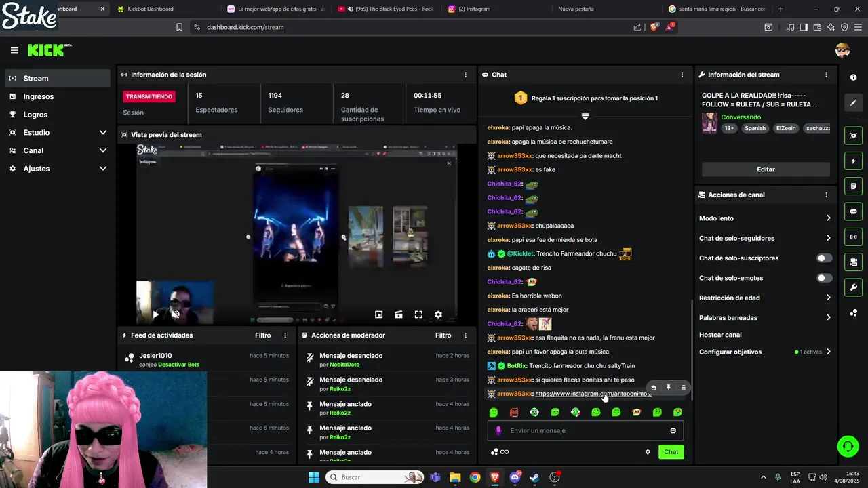Viewport: 868px width, 488px height.
Task: Toggle Chat de solo-emotes switch
Action: (824, 278)
